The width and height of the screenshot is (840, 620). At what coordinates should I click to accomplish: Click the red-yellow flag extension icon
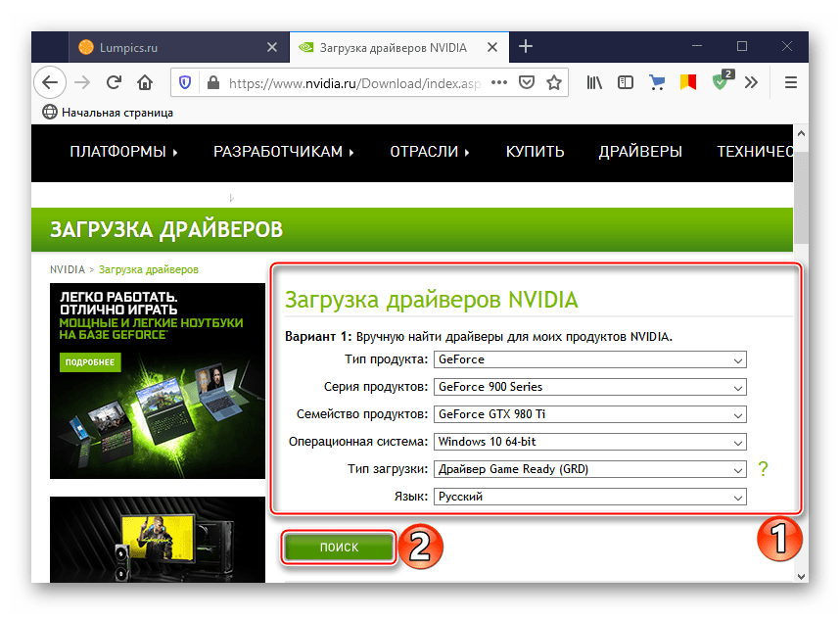(688, 82)
